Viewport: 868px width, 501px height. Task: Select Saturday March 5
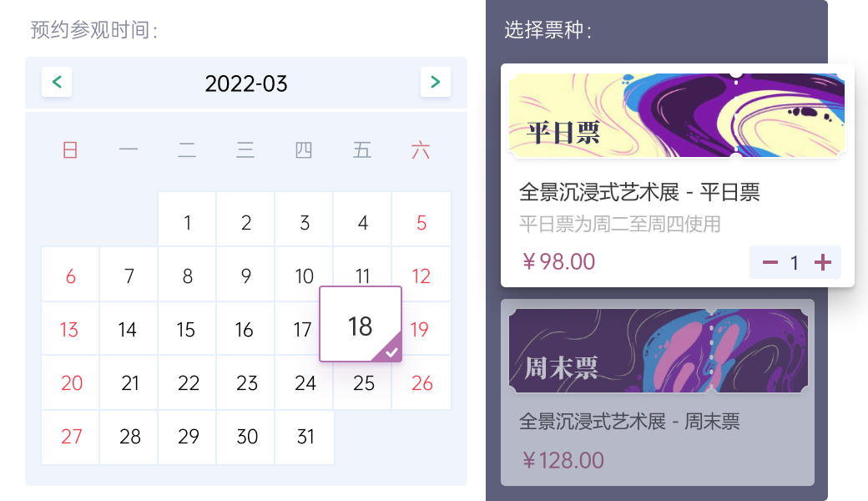(x=421, y=223)
